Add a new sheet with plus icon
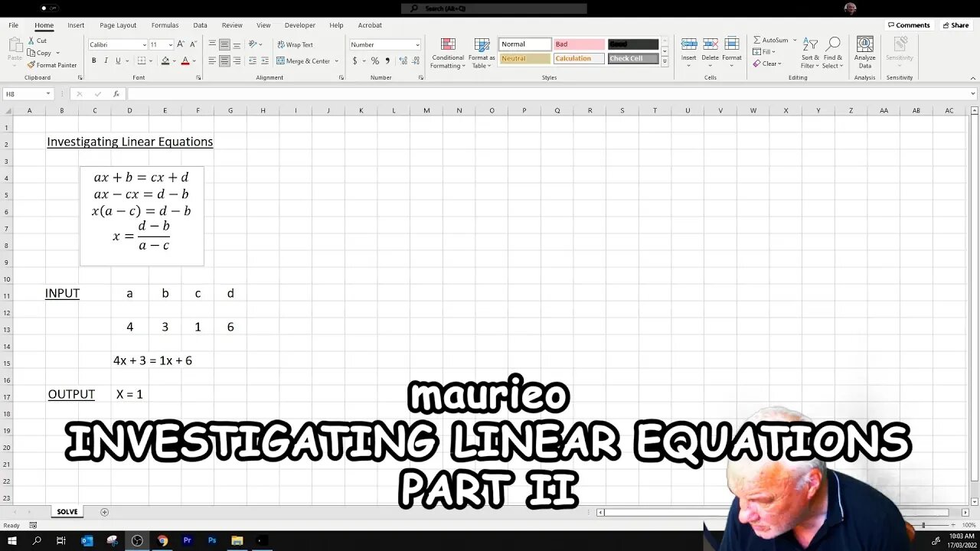 tap(104, 512)
